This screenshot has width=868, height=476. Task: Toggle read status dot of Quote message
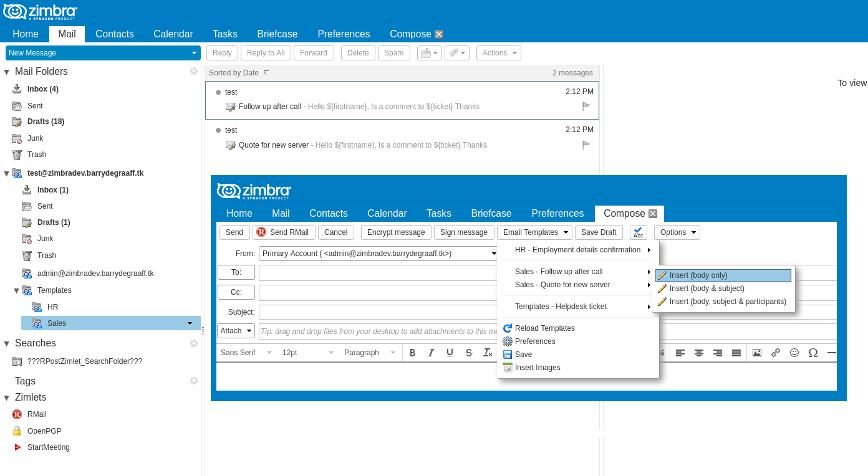pos(218,130)
